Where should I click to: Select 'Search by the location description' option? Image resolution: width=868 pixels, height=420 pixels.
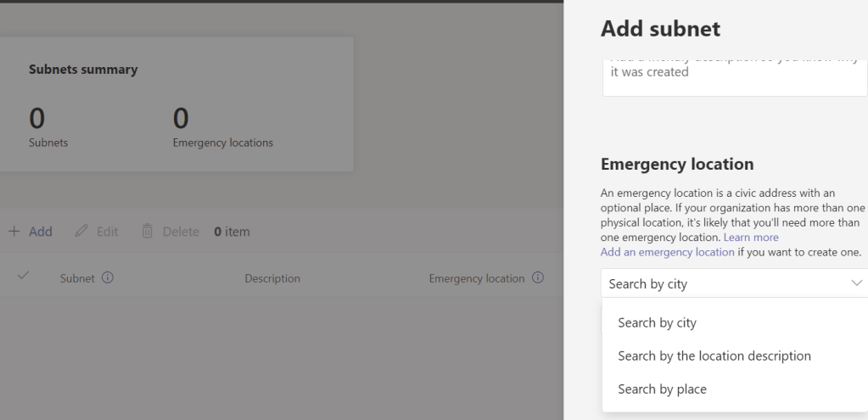click(714, 356)
